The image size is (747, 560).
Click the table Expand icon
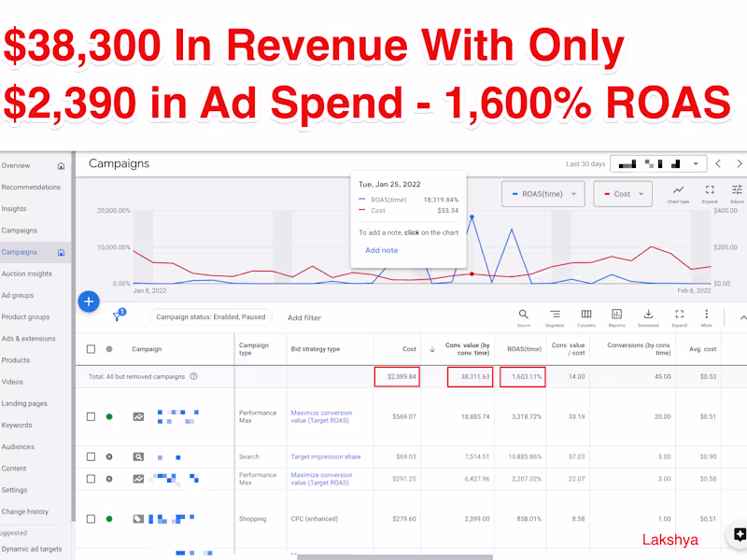680,315
